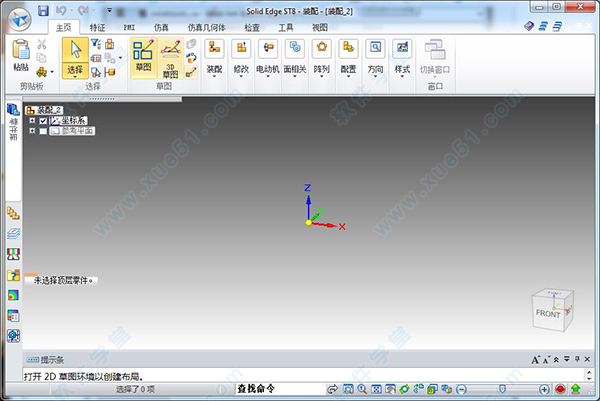Image resolution: width=600 pixels, height=401 pixels.
Task: Expand the 参考平面 tree node
Action: pyautogui.click(x=32, y=131)
